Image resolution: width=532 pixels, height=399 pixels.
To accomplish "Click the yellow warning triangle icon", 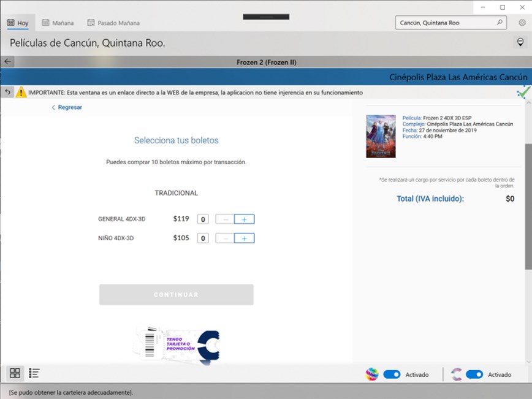I will click(21, 92).
